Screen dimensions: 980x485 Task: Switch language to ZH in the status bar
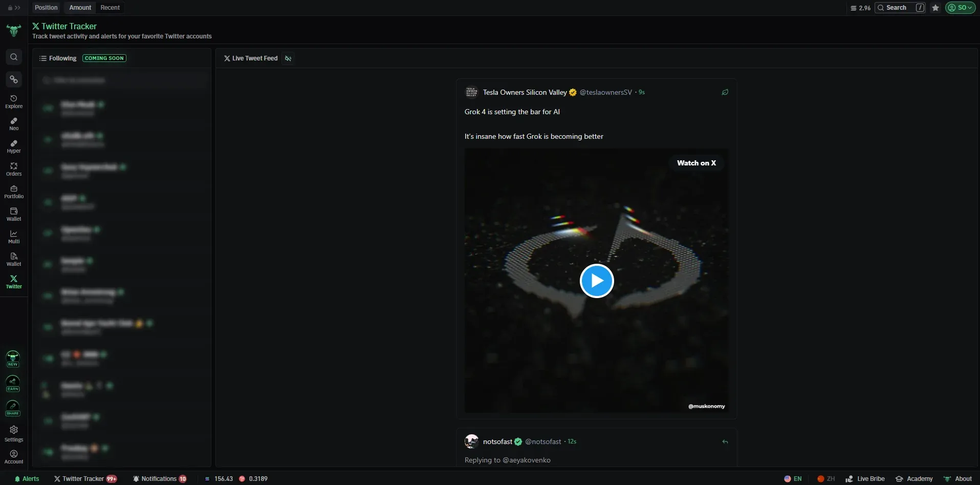click(x=826, y=478)
